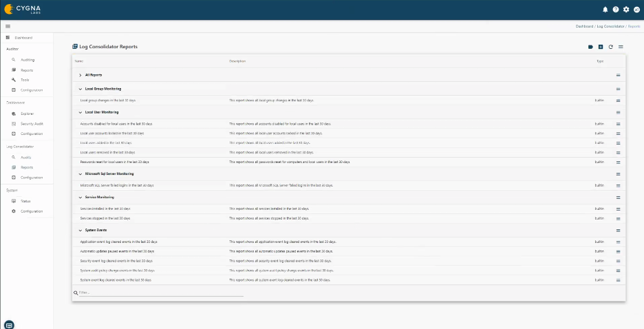The image size is (644, 329).
Task: Open menu for Local users removed report
Action: point(618,153)
